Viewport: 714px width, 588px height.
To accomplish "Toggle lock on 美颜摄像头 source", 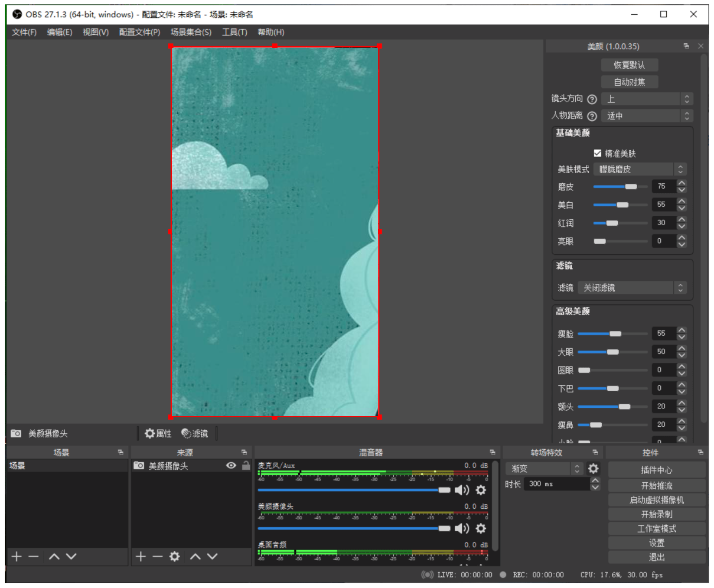I will (x=246, y=466).
